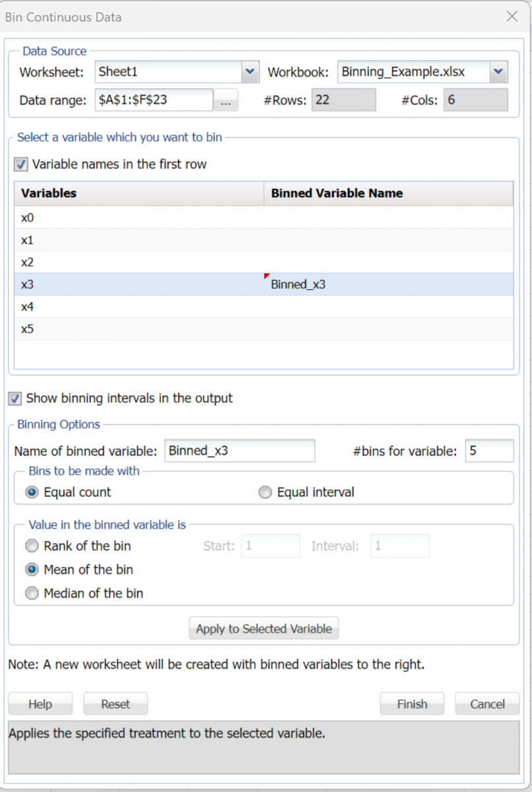Click the Finish button

pyautogui.click(x=412, y=704)
